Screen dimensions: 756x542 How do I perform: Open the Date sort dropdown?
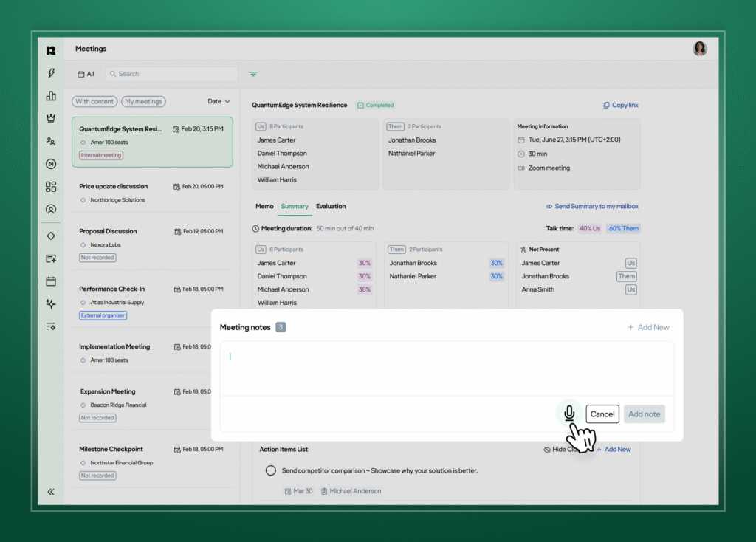[x=219, y=101]
